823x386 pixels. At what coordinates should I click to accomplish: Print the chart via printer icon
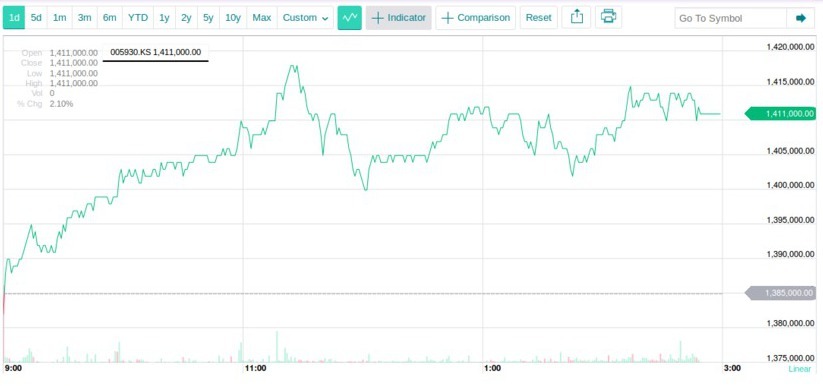(x=608, y=17)
